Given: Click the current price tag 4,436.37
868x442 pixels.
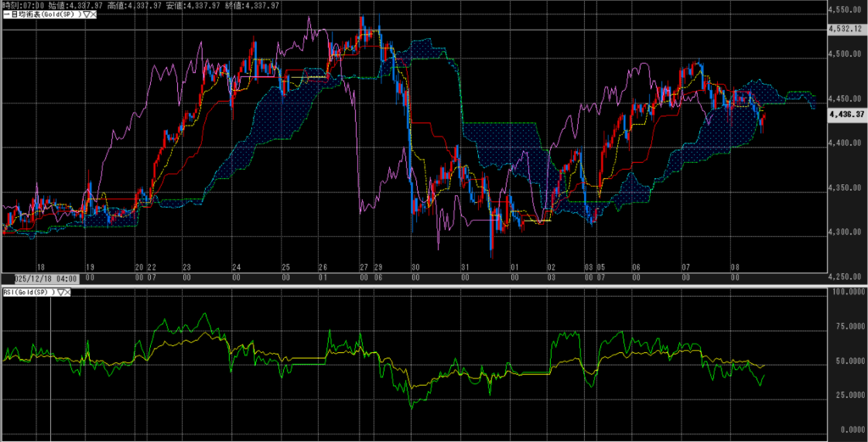Looking at the screenshot, I should (847, 114).
